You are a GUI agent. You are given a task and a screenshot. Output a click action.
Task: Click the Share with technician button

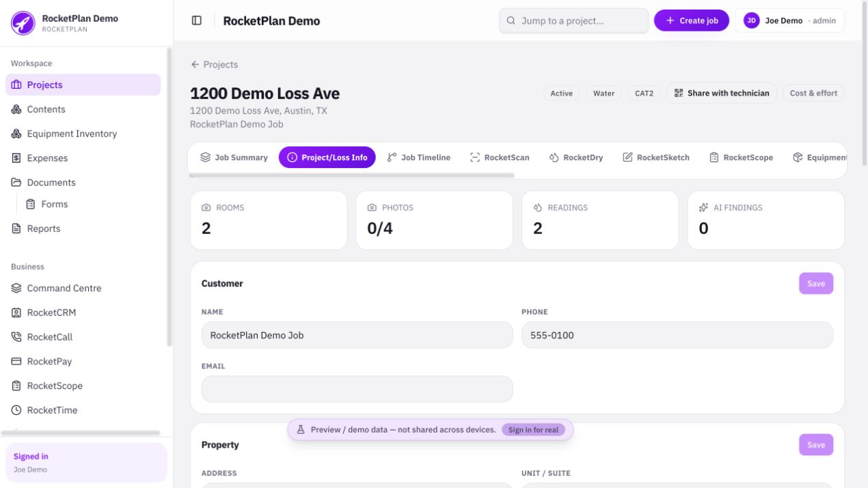pyautogui.click(x=722, y=93)
